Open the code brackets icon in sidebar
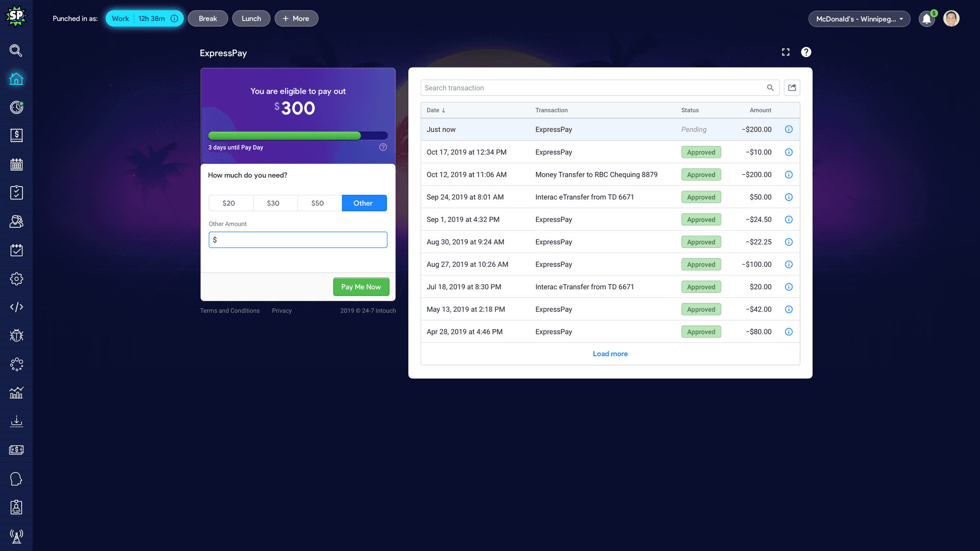The image size is (980, 551). tap(16, 307)
